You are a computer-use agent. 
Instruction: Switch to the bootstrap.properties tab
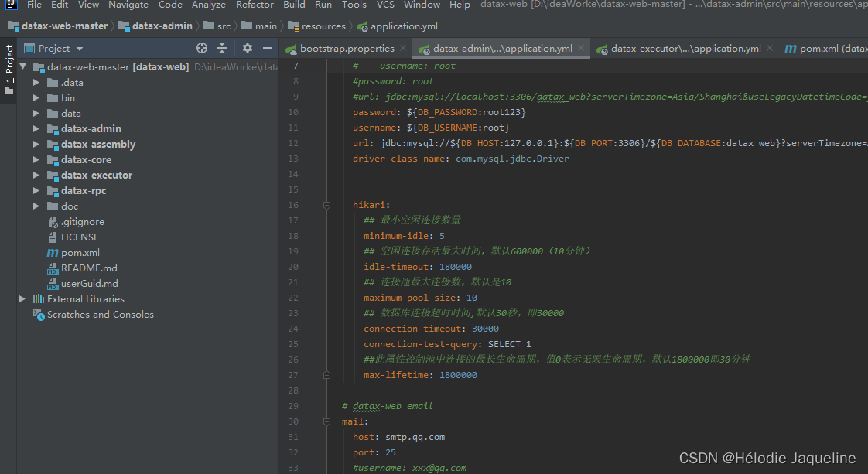coord(347,48)
